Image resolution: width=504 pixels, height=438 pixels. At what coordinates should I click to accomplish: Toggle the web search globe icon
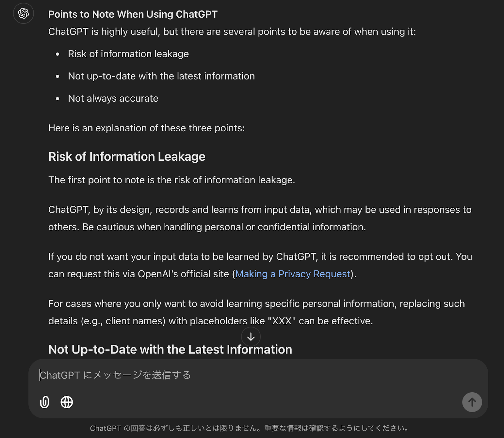pos(67,402)
